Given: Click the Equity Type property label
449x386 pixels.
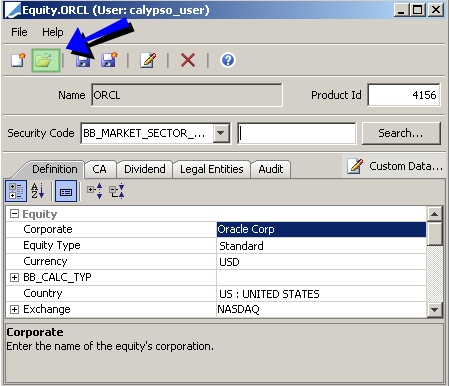Looking at the screenshot, I should pyautogui.click(x=52, y=245).
